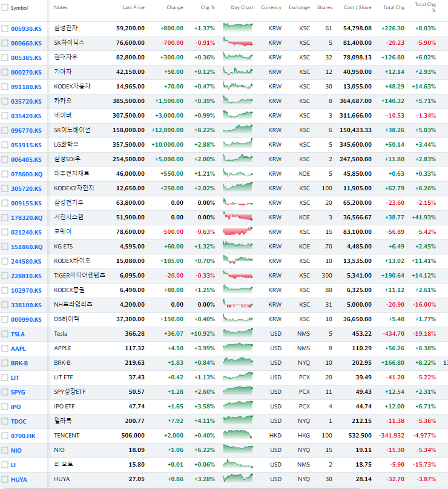
Task: Open the 178320.KQ symbol link
Action: point(27,218)
